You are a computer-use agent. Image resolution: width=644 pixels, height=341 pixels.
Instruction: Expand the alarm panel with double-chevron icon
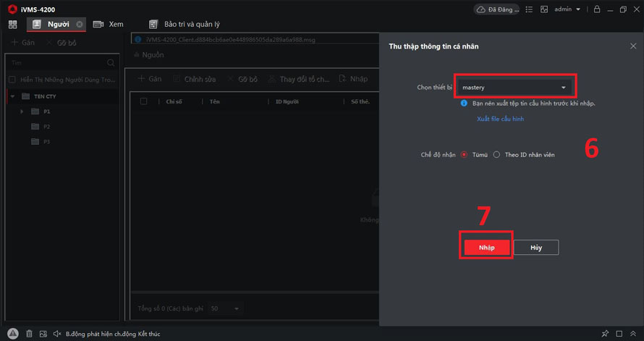coord(633,334)
